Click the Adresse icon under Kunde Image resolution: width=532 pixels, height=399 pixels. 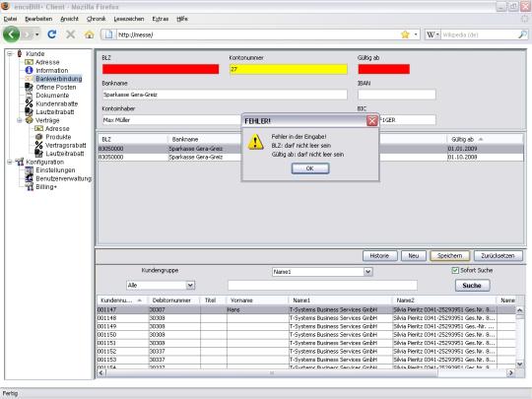[x=29, y=62]
